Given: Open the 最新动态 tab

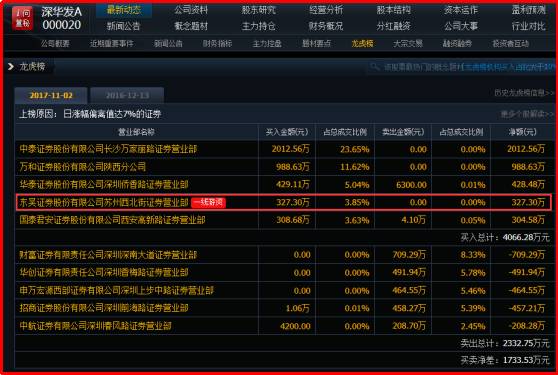Looking at the screenshot, I should pos(123,10).
